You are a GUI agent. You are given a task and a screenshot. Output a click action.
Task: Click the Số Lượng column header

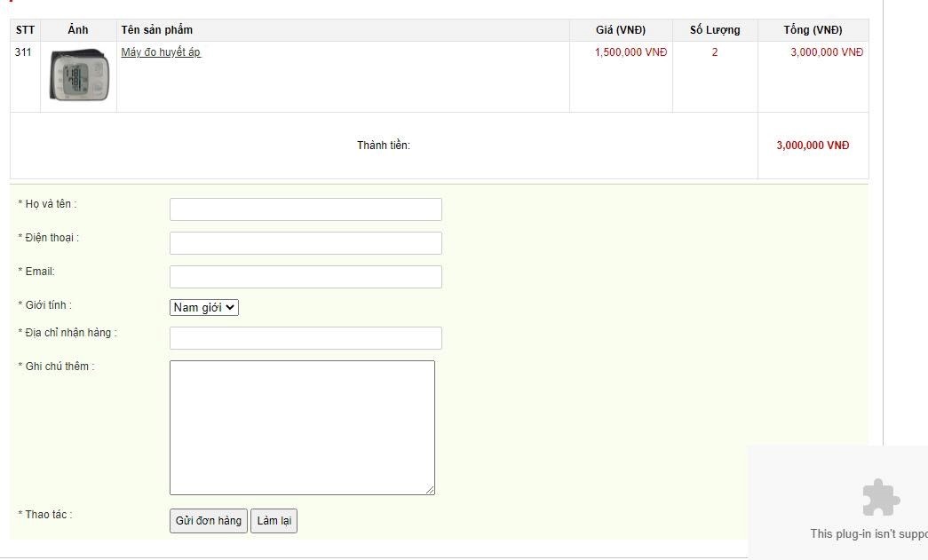pyautogui.click(x=715, y=30)
